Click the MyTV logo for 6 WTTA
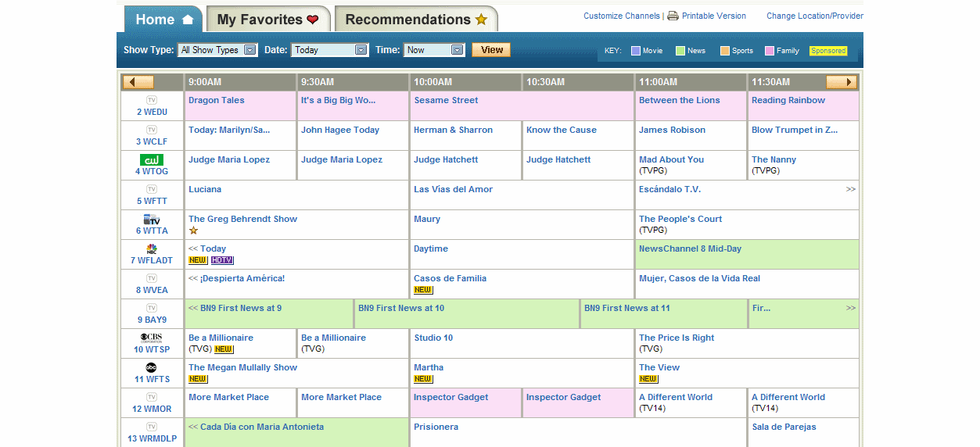980x447 pixels. [x=152, y=219]
